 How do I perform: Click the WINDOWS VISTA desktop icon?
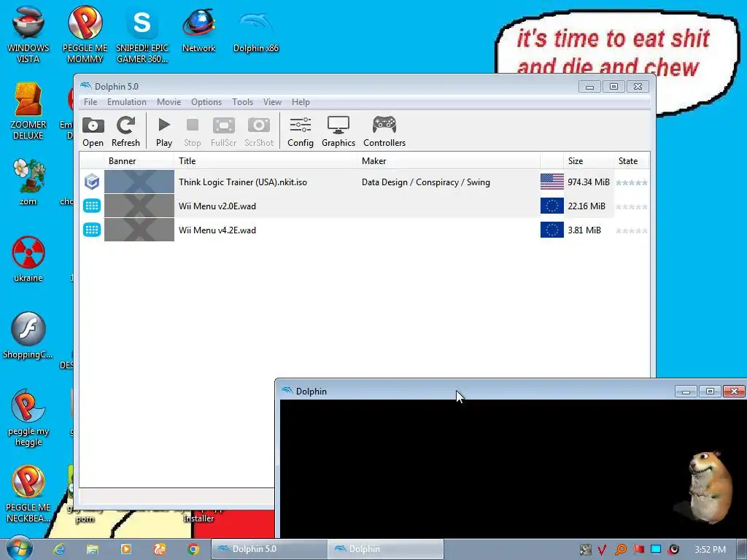point(28,34)
